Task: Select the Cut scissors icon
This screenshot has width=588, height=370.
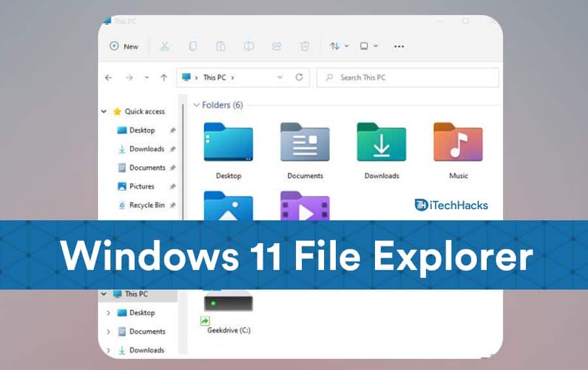Action: click(x=165, y=46)
